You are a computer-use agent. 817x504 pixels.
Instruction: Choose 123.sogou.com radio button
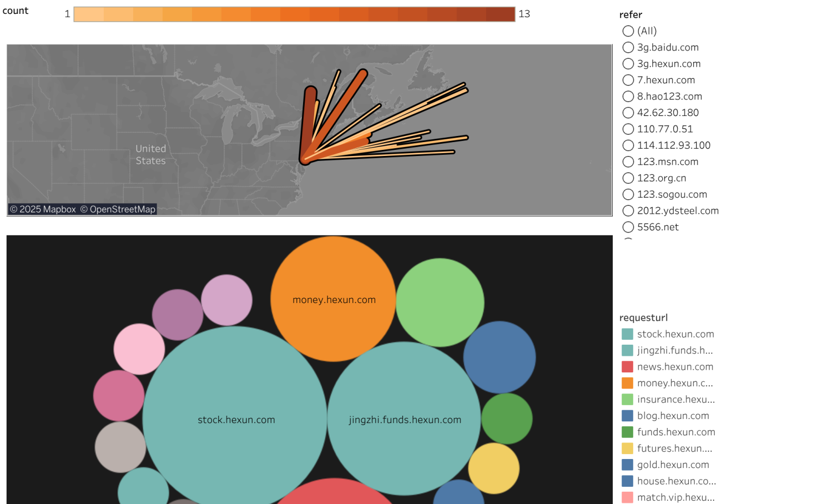pyautogui.click(x=628, y=194)
